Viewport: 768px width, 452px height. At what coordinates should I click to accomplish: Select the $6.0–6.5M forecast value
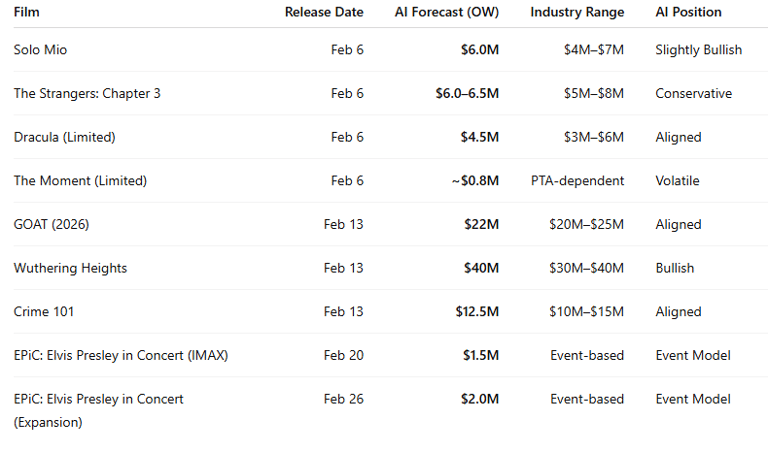click(467, 93)
